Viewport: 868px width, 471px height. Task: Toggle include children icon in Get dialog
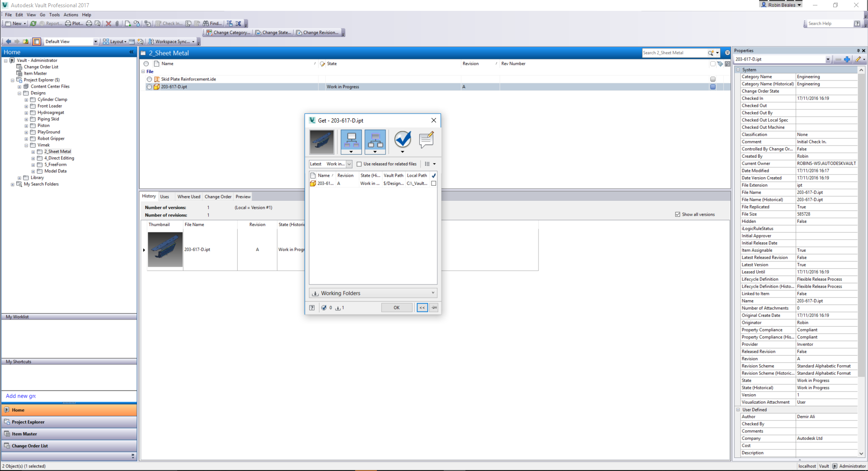tap(351, 141)
